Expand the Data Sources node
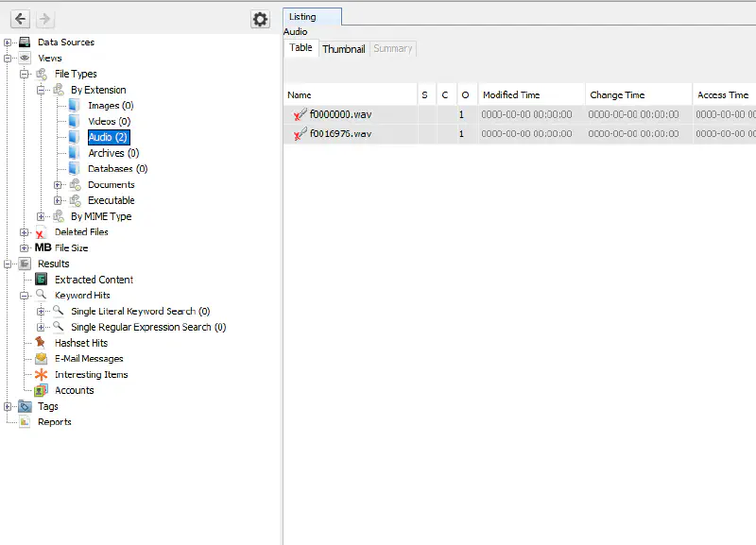Image resolution: width=756 pixels, height=545 pixels. pos(8,43)
